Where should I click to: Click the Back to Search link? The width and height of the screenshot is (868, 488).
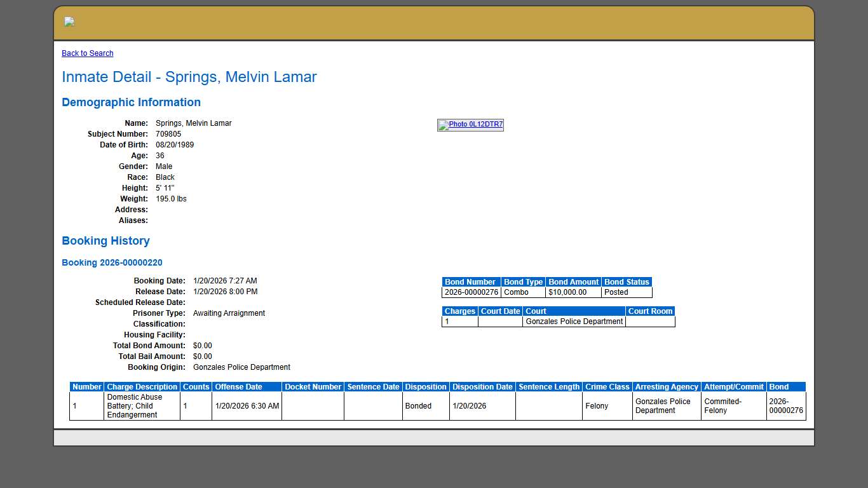pyautogui.click(x=87, y=53)
